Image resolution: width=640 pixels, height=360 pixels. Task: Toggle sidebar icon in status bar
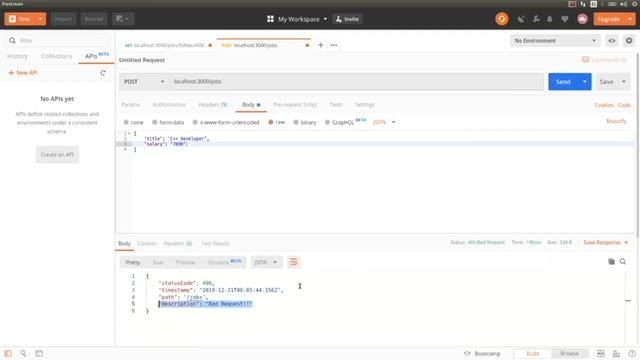[8, 353]
